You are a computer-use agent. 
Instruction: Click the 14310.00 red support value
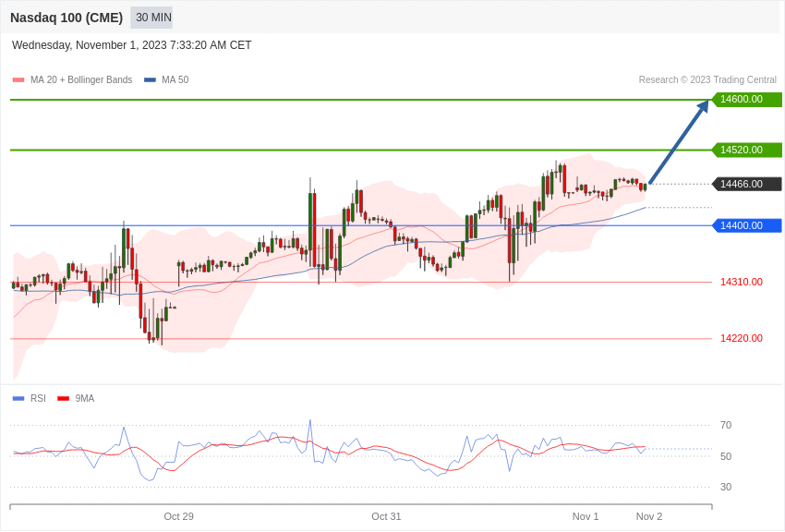[x=742, y=282]
